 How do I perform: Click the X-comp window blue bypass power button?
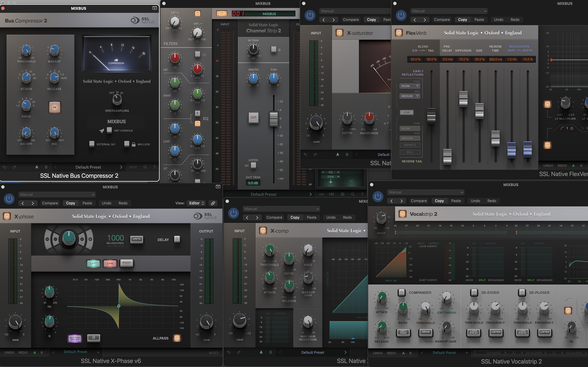(233, 213)
